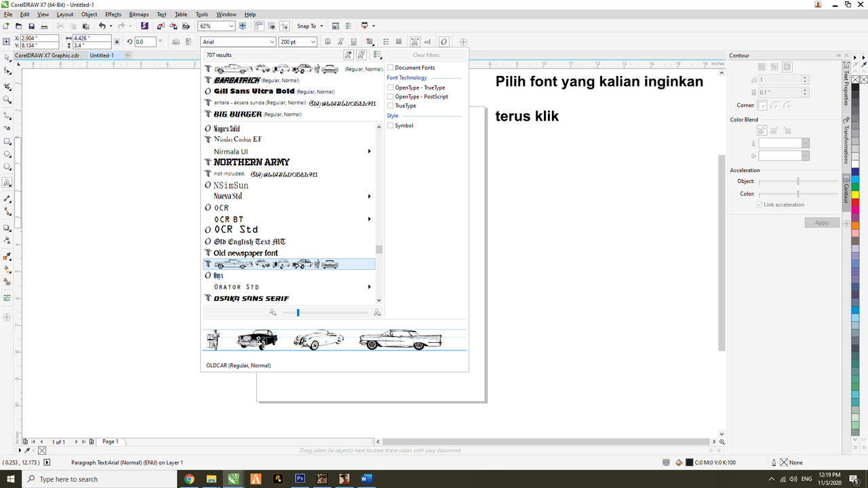Adjust the Object acceleration slider

798,182
